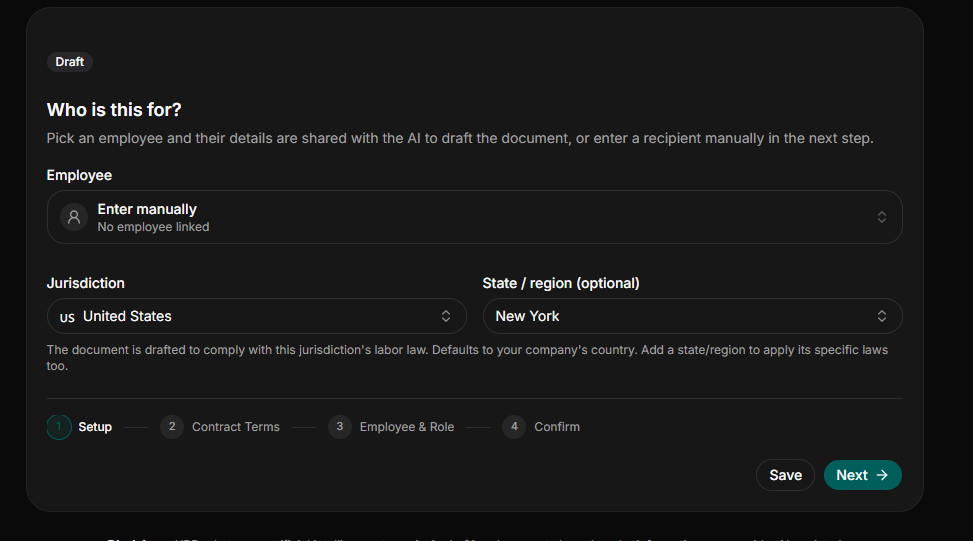Open the Employee dropdown showing Enter manually
973x541 pixels.
[475, 217]
